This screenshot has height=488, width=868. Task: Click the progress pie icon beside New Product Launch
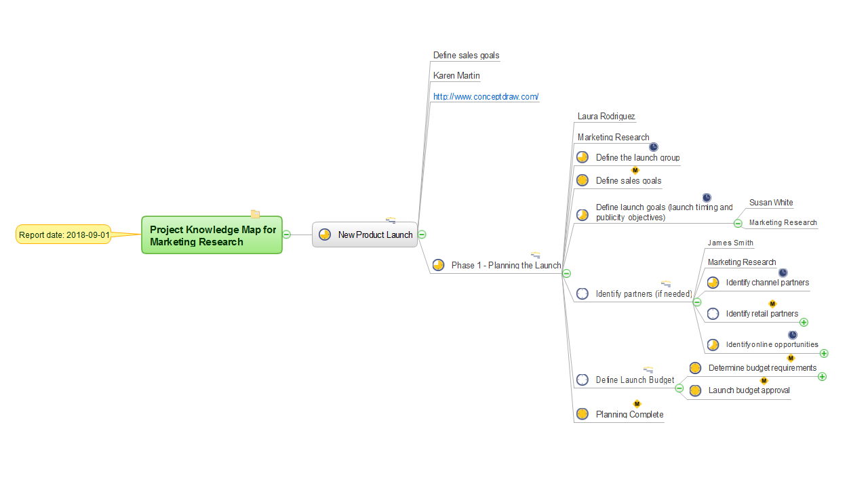pos(325,235)
